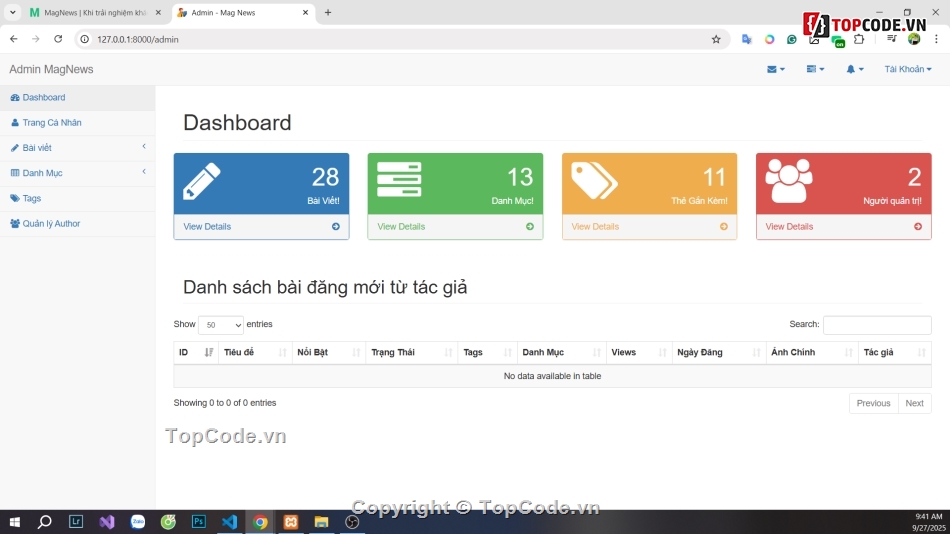
Task: Sort table by ID column
Action: (x=196, y=352)
